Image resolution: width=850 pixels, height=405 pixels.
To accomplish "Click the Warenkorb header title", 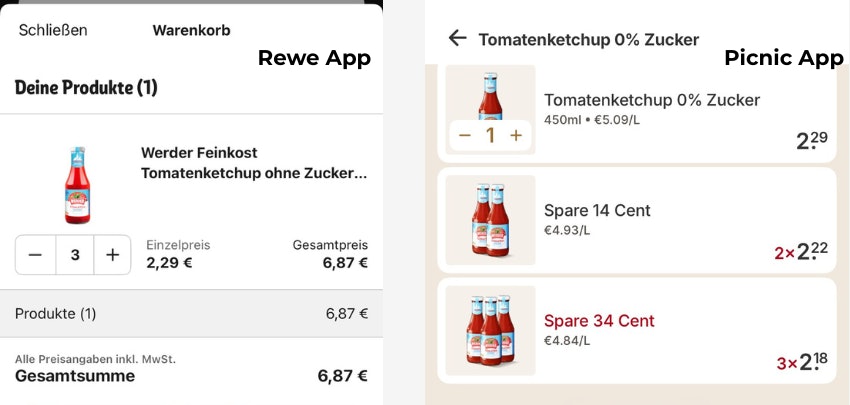I will coord(191,30).
